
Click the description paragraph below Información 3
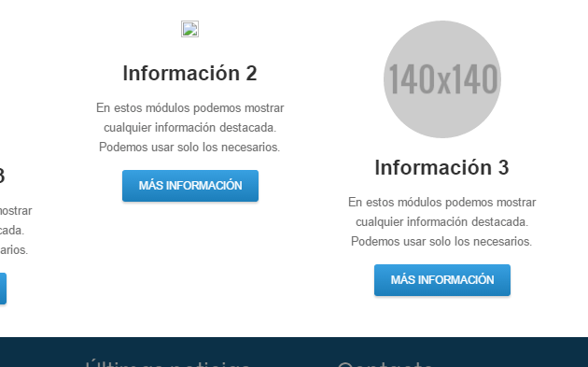pos(441,221)
